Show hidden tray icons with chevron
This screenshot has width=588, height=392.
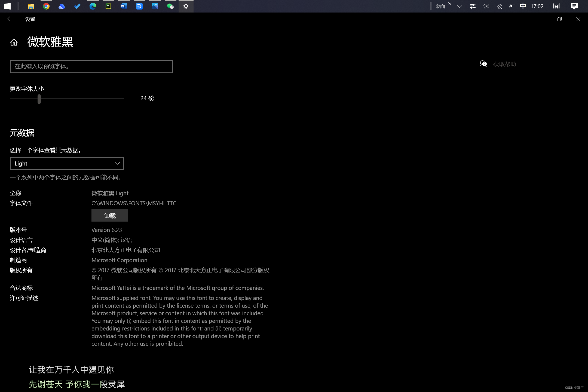(460, 6)
